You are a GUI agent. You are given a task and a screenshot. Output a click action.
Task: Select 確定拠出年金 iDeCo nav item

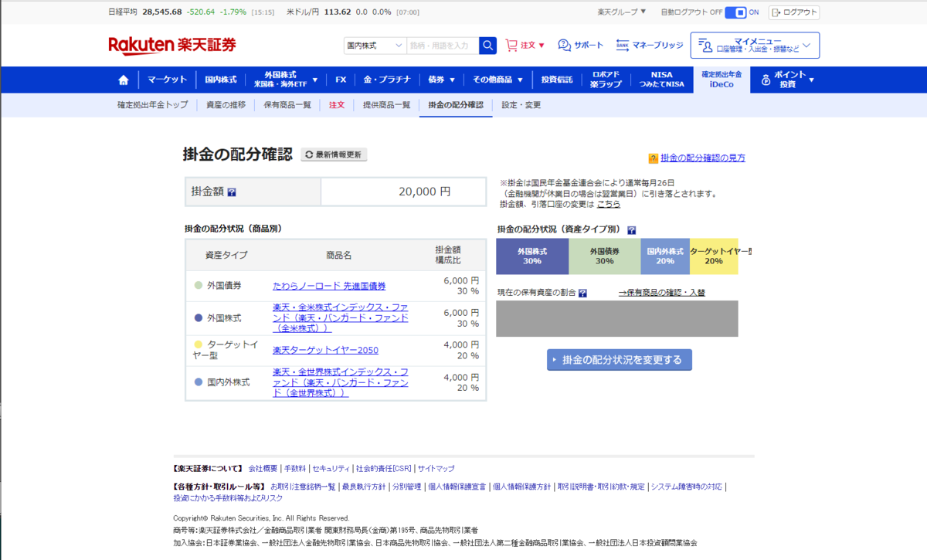[x=722, y=80]
